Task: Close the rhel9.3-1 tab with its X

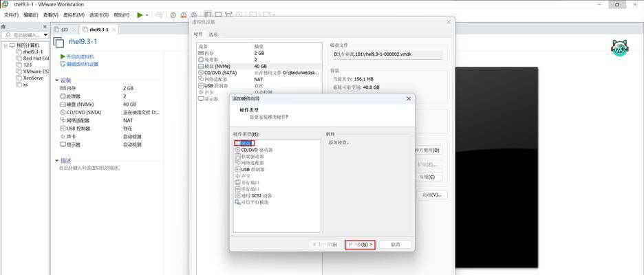Action: pos(113,30)
